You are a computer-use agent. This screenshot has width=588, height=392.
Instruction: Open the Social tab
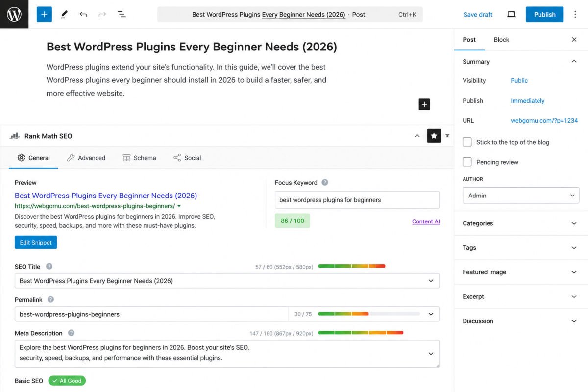point(187,158)
